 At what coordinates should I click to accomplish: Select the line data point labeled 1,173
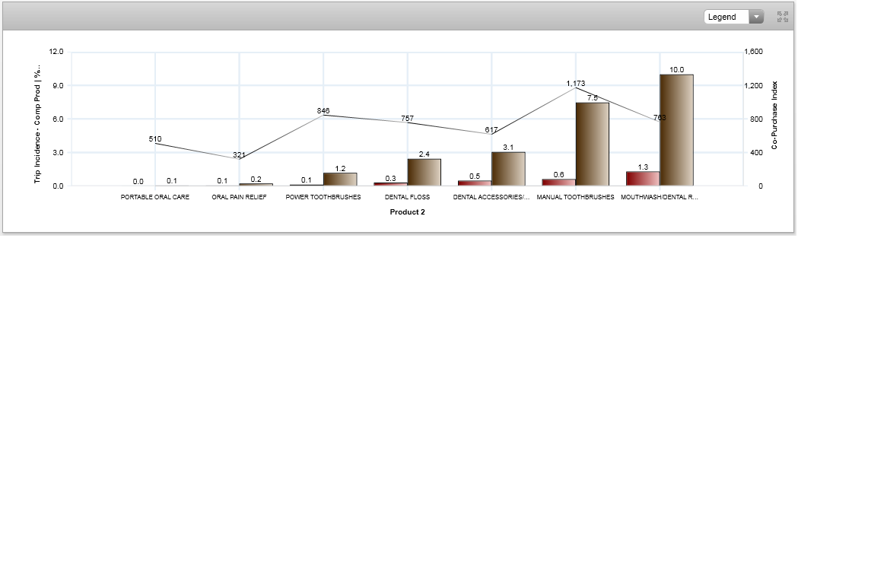(576, 88)
